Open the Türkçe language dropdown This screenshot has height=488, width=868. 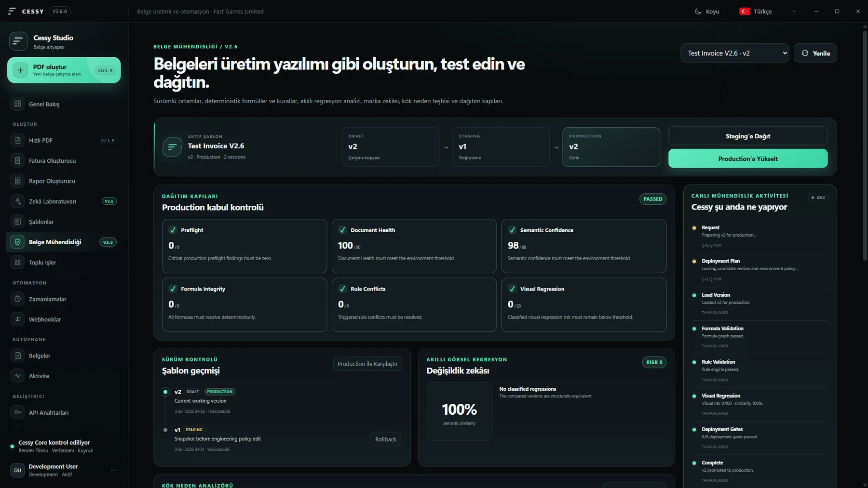coord(767,11)
